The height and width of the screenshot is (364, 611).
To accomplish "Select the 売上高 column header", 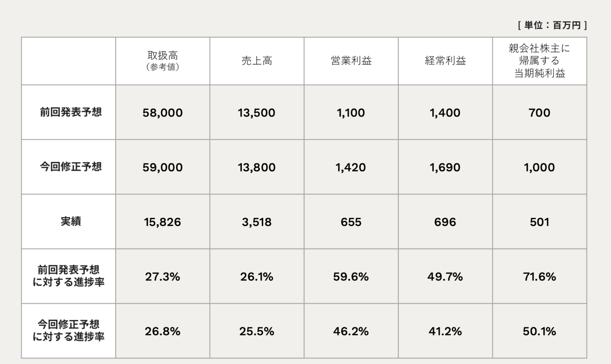I will click(257, 61).
